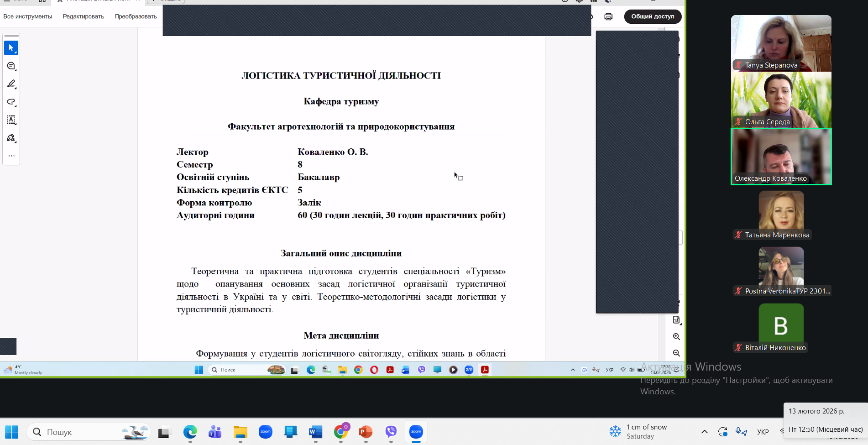This screenshot has height=445, width=868.
Task: Show hidden system tray icons chevron
Action: (704, 432)
